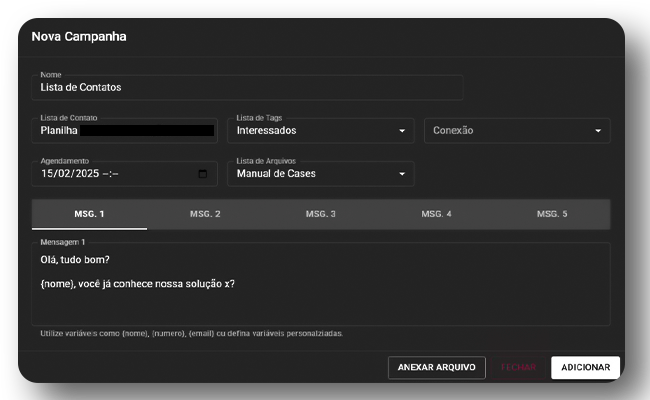Switch to the MSG. 2 tab

coord(205,215)
